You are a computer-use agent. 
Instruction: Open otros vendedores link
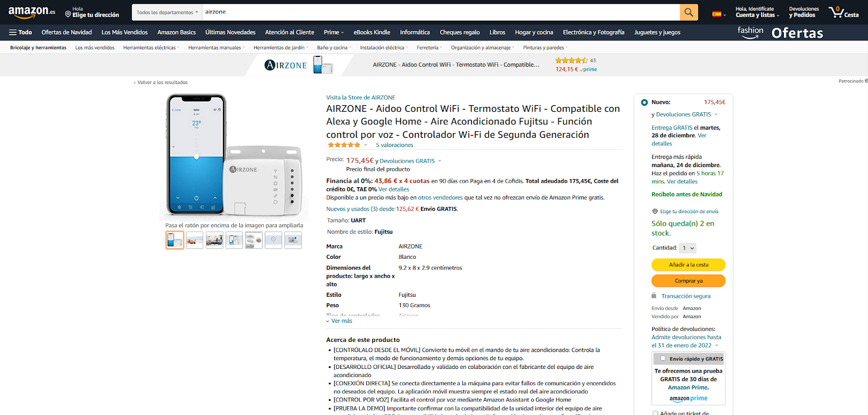tap(441, 197)
